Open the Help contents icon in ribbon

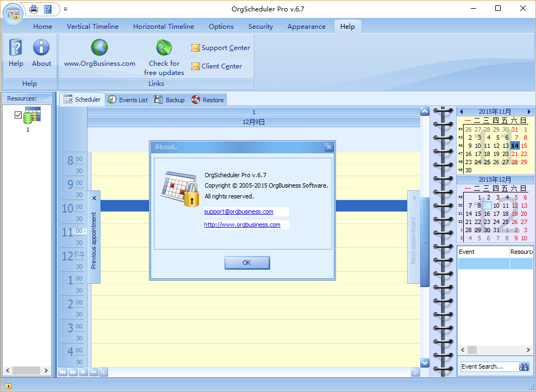pyautogui.click(x=16, y=53)
